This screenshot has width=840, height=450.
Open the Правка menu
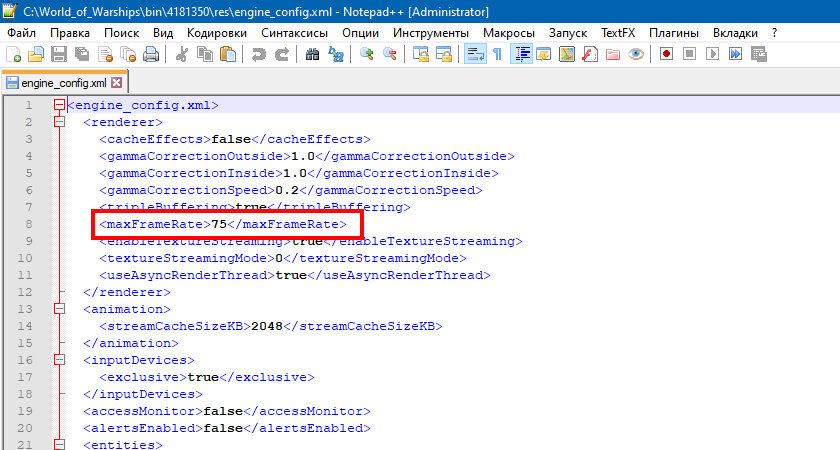(x=70, y=33)
